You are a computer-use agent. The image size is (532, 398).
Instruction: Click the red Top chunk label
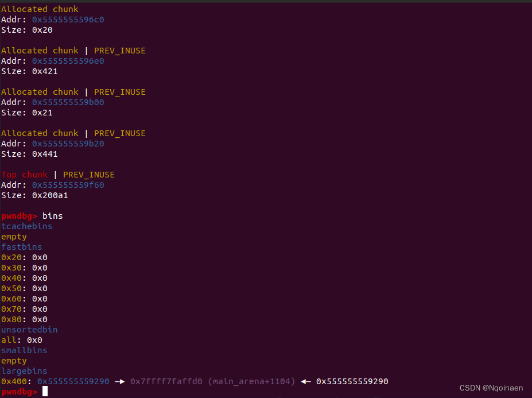click(x=24, y=175)
